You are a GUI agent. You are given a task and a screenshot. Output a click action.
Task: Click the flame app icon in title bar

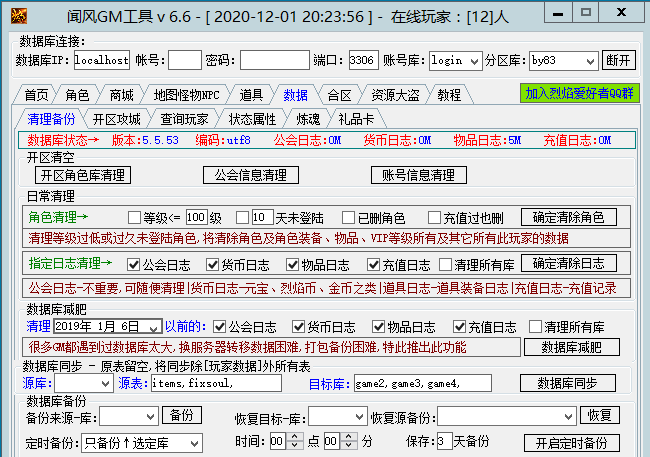click(19, 16)
